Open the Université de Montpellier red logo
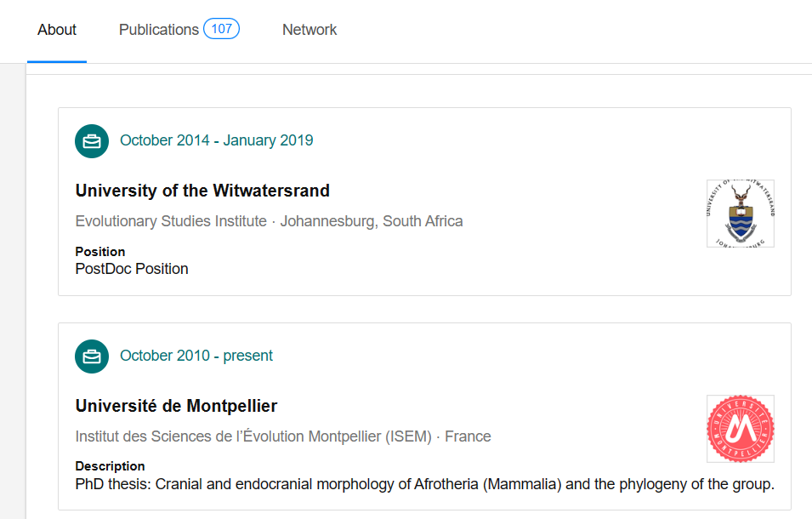The width and height of the screenshot is (812, 519). tap(740, 429)
